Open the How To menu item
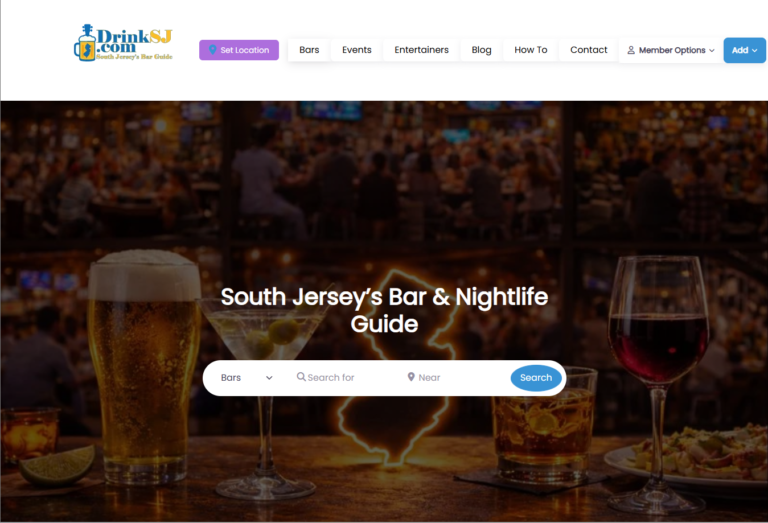Image resolution: width=768 pixels, height=523 pixels. tap(530, 49)
